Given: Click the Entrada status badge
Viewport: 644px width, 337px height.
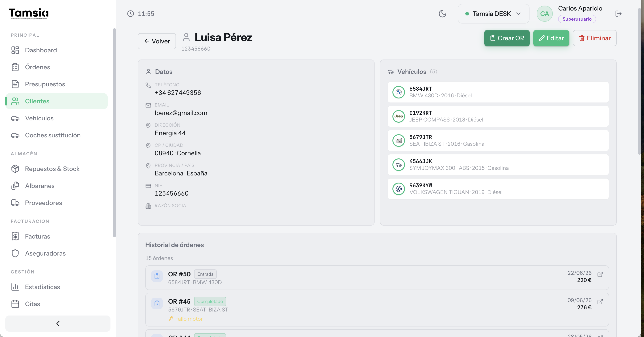Looking at the screenshot, I should (205, 274).
